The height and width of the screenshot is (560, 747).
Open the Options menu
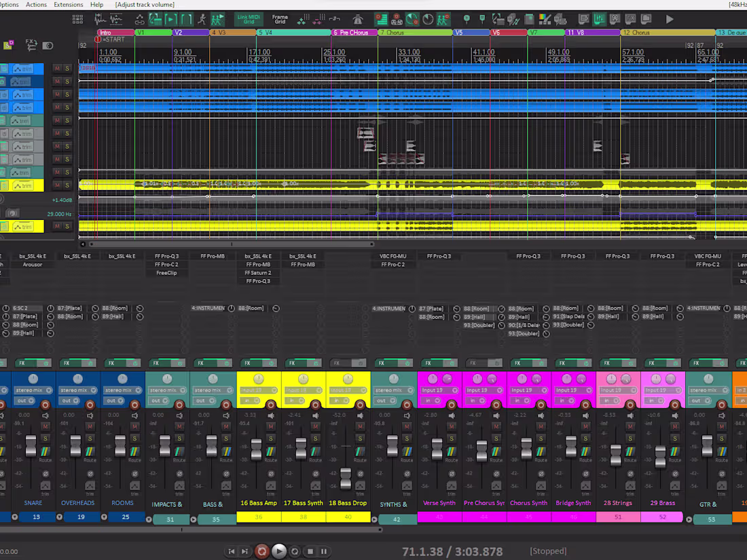9,4
